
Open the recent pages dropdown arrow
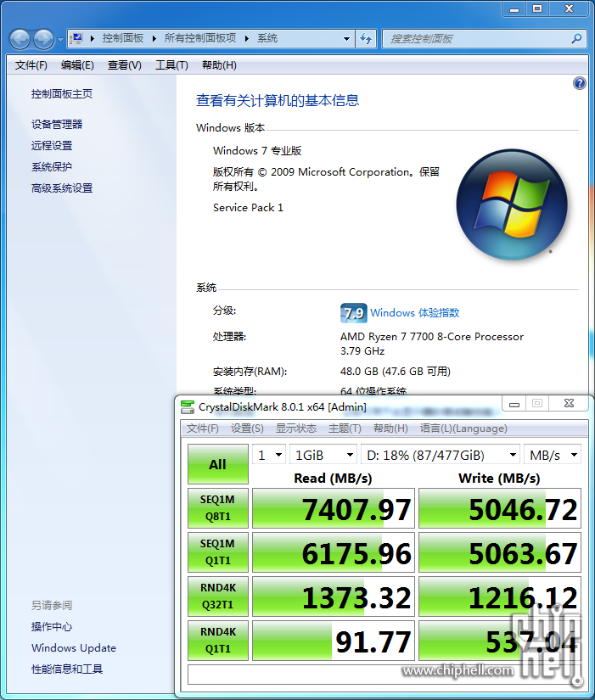click(60, 39)
